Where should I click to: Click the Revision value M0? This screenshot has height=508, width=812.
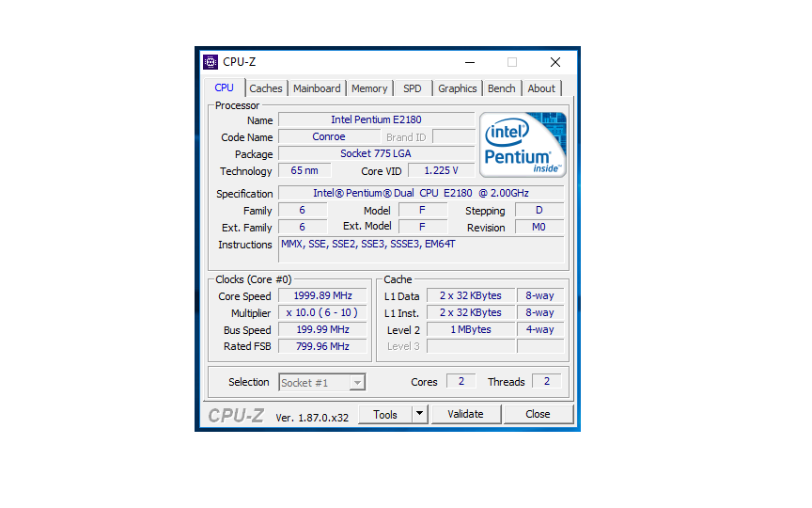[539, 227]
